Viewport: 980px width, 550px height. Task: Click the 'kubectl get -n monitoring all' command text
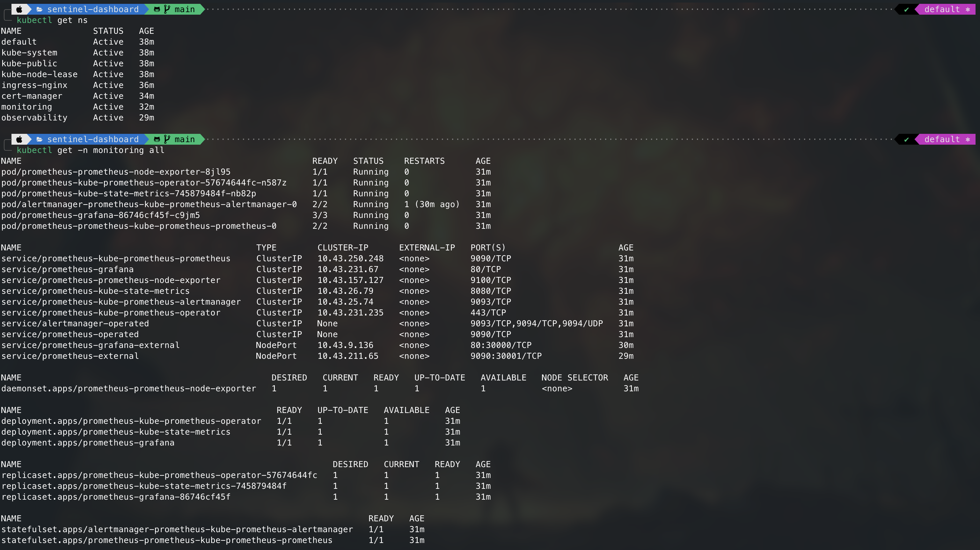(x=91, y=150)
